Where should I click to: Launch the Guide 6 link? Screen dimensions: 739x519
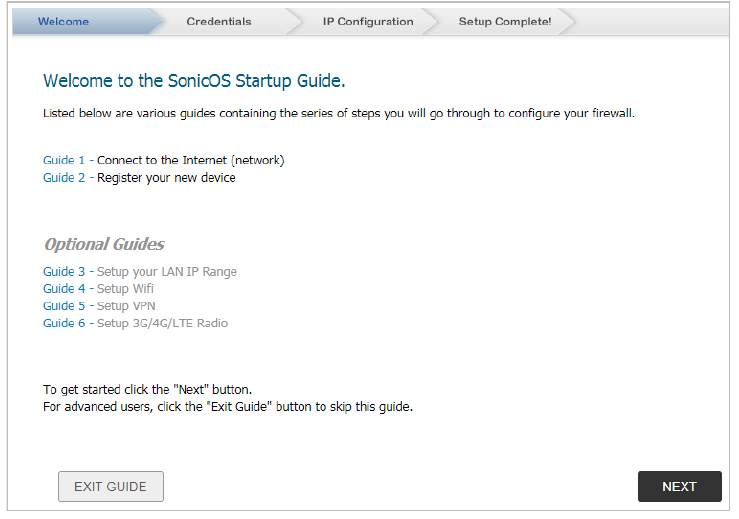(x=64, y=323)
